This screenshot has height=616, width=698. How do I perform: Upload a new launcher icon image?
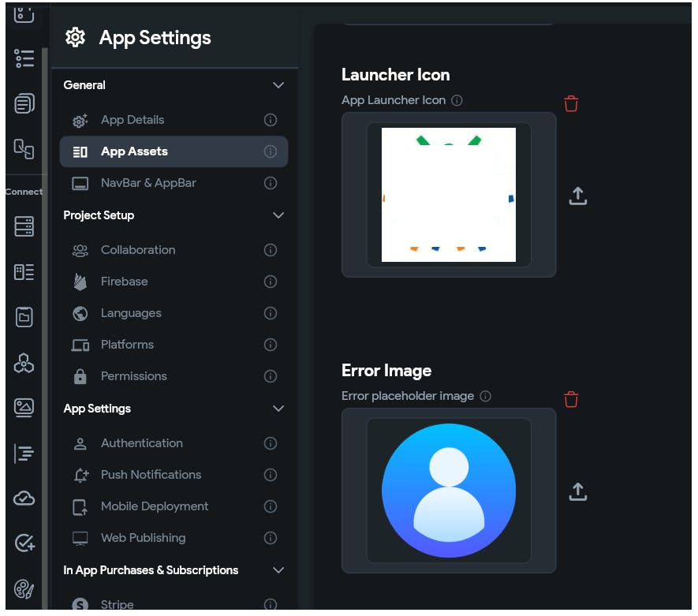point(578,196)
